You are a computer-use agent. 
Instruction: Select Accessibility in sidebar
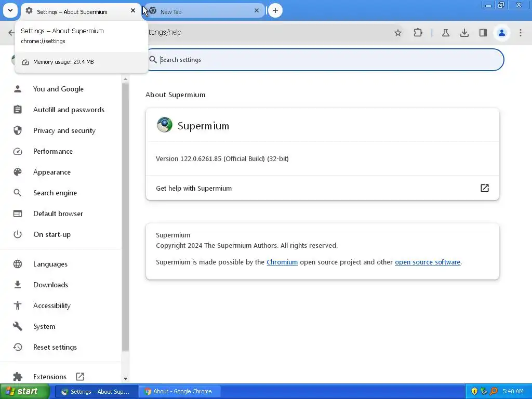coord(52,305)
